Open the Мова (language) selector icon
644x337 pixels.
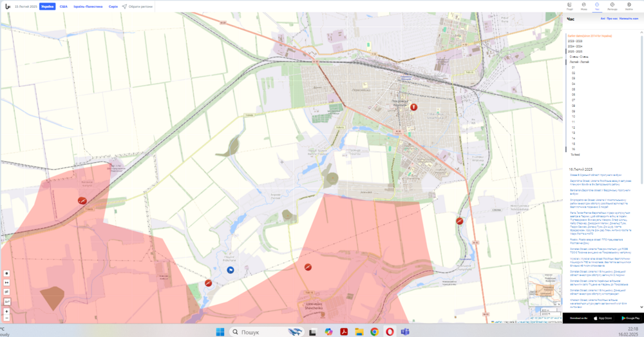tap(583, 6)
